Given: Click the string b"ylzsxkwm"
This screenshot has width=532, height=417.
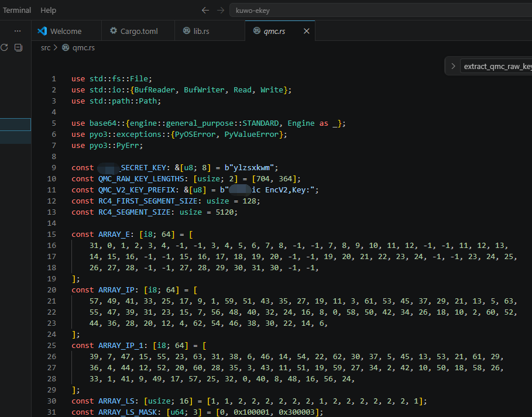Looking at the screenshot, I should pos(249,167).
